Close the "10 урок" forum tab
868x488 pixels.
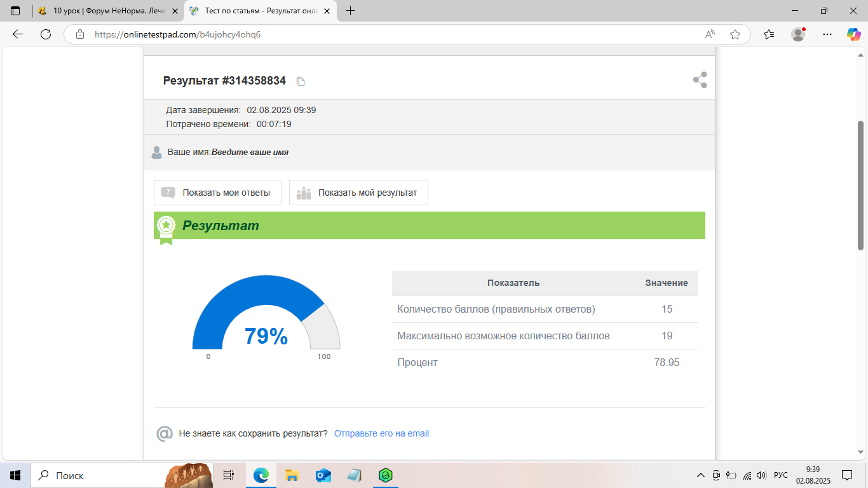click(175, 11)
